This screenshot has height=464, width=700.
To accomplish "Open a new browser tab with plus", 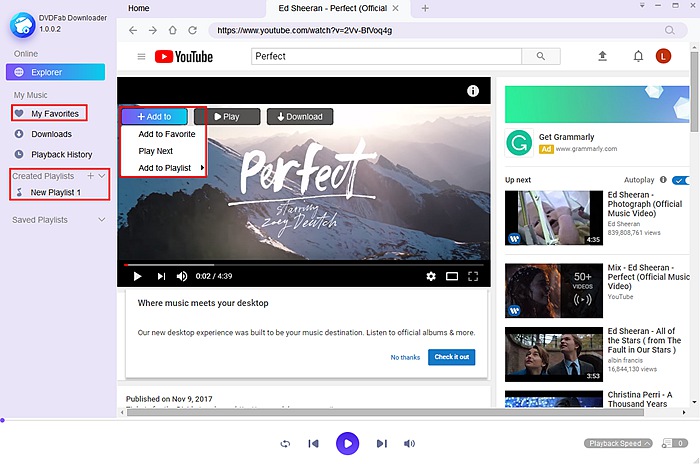I will [425, 8].
